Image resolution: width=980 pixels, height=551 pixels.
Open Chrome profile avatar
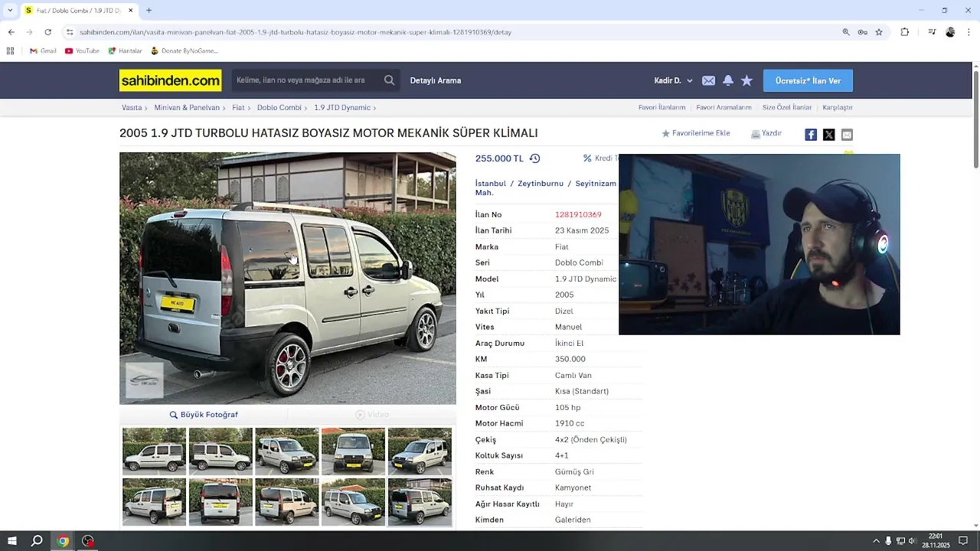(x=950, y=32)
